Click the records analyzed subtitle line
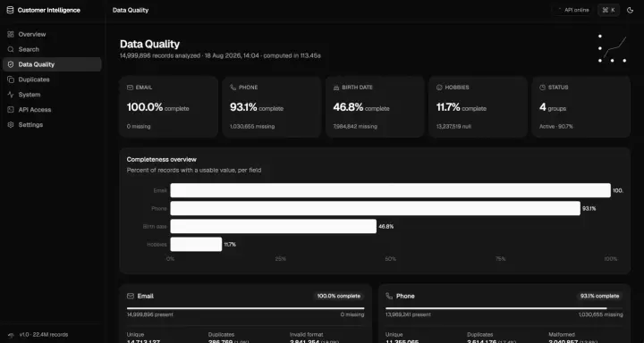This screenshot has width=644, height=343. (x=220, y=55)
